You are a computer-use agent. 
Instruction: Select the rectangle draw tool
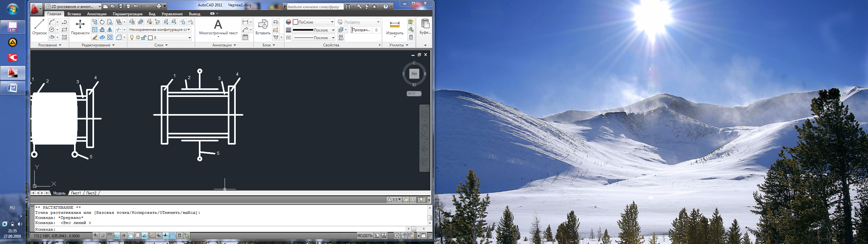click(x=64, y=30)
